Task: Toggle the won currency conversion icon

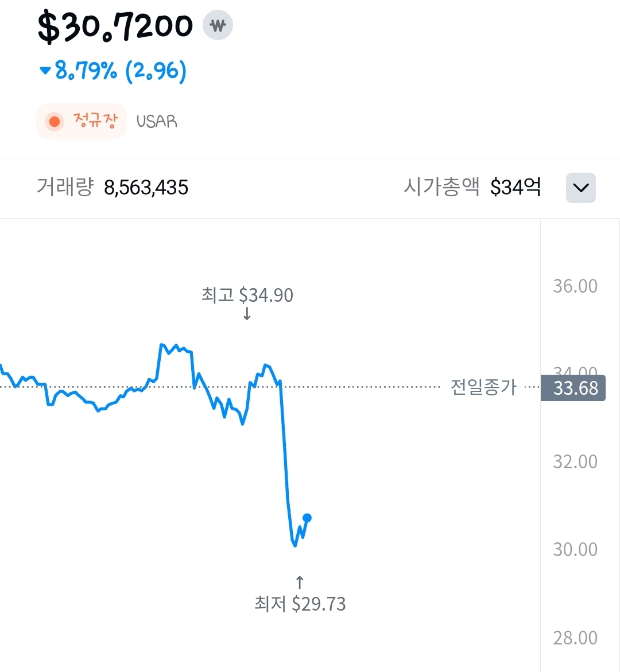Action: [218, 26]
